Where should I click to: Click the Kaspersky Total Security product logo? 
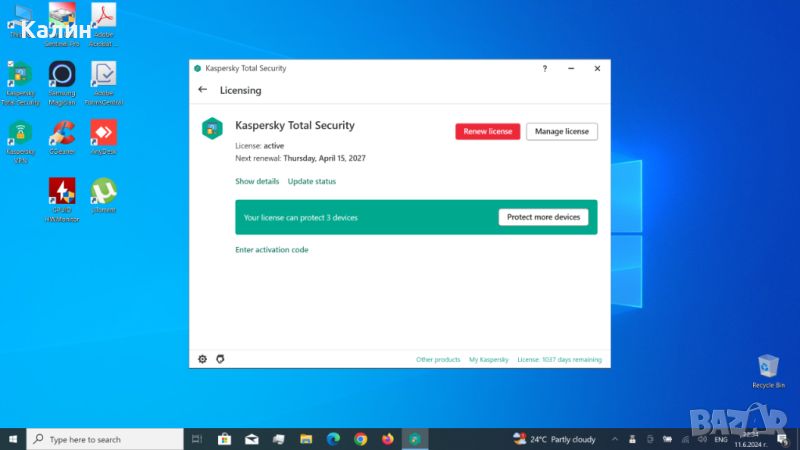coord(212,128)
